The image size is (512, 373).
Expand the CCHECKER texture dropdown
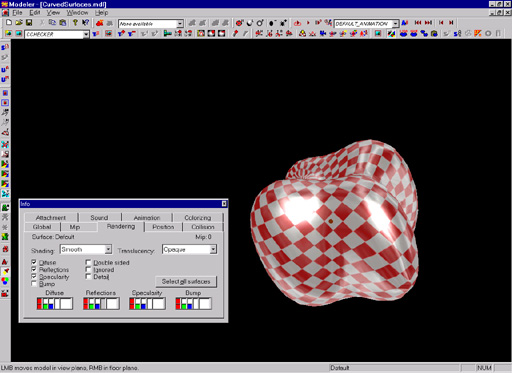86,34
